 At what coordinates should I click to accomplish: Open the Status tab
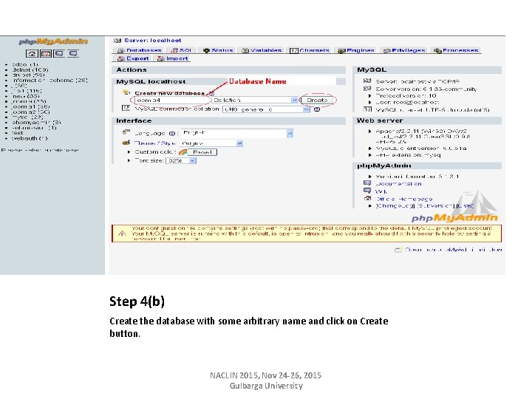[218, 50]
